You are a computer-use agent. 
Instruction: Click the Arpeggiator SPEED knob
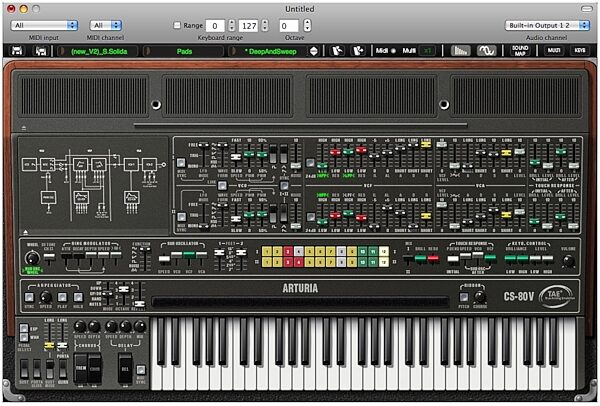(x=46, y=297)
